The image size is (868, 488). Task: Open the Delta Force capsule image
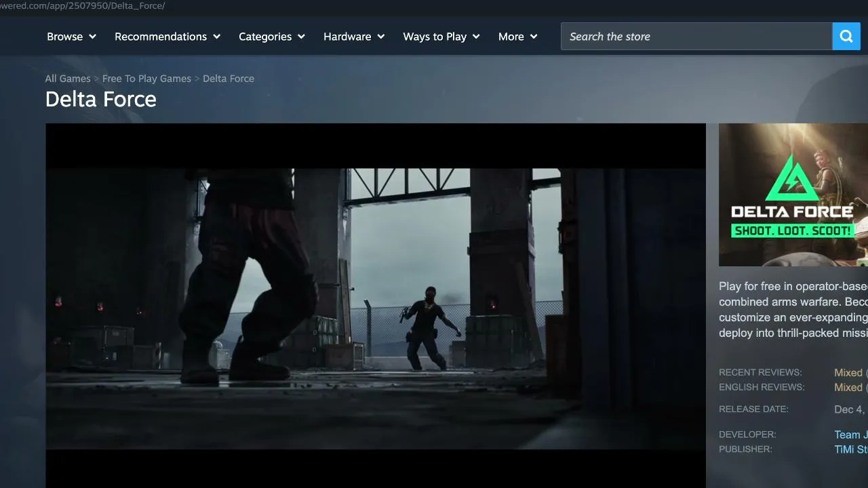(x=793, y=195)
